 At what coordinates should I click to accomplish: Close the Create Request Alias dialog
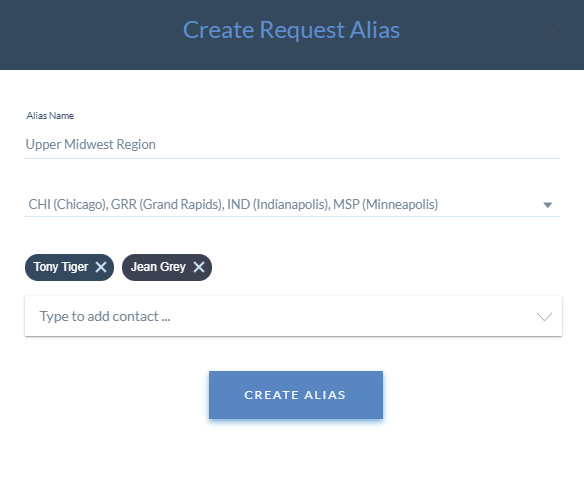553,31
